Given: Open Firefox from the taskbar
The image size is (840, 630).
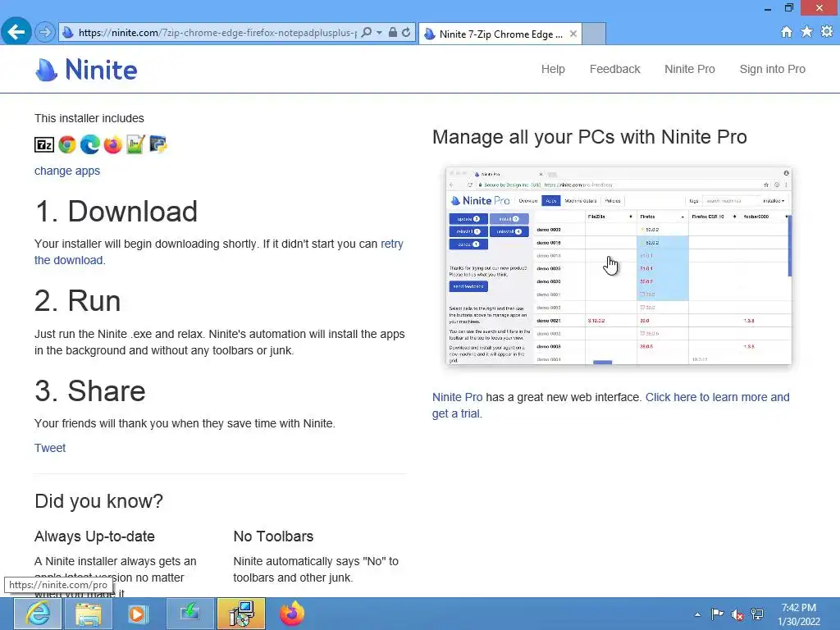Looking at the screenshot, I should point(292,614).
